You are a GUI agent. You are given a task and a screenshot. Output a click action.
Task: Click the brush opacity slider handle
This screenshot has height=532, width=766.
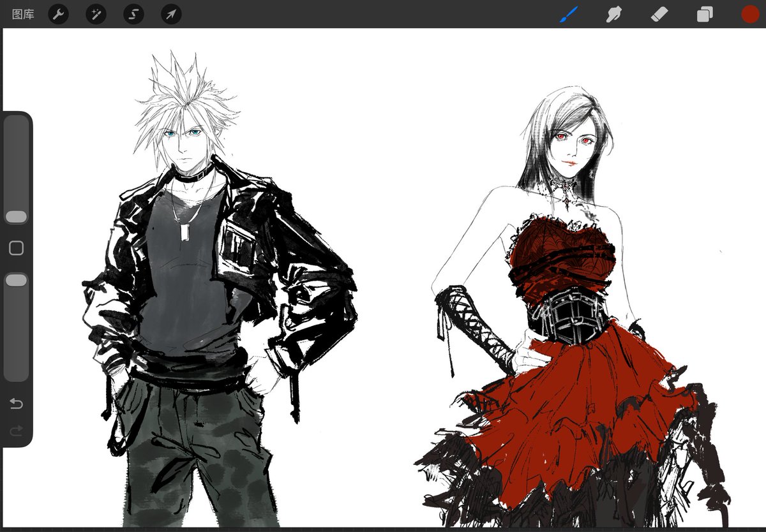16,280
